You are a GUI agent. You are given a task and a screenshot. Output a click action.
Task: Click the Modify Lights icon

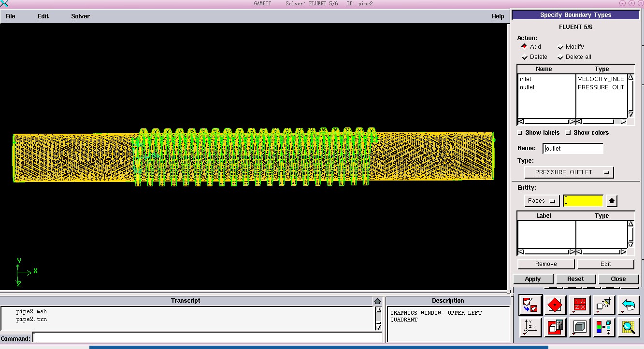pos(604,305)
